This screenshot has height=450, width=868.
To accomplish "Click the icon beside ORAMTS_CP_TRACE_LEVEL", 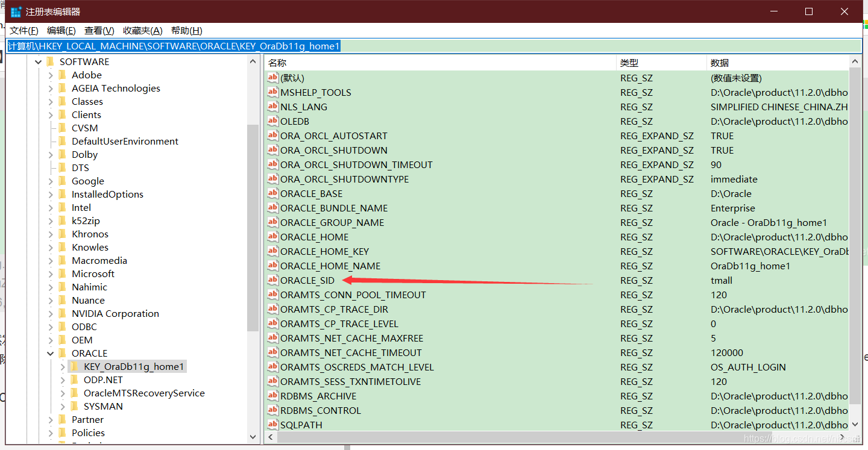I will (x=273, y=323).
